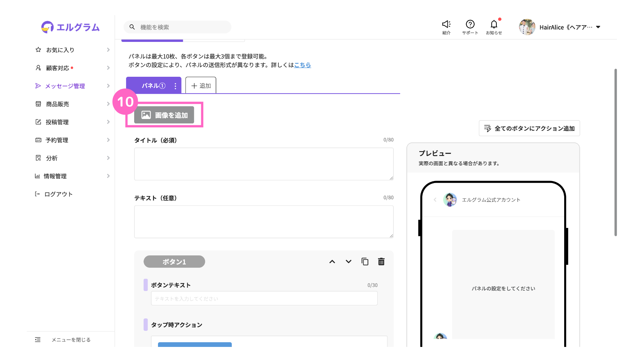
Task: Expand the 情報管理 menu chevron
Action: (x=108, y=176)
